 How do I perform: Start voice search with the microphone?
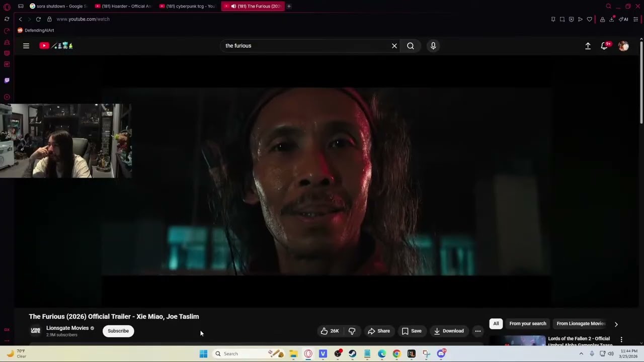point(433,46)
